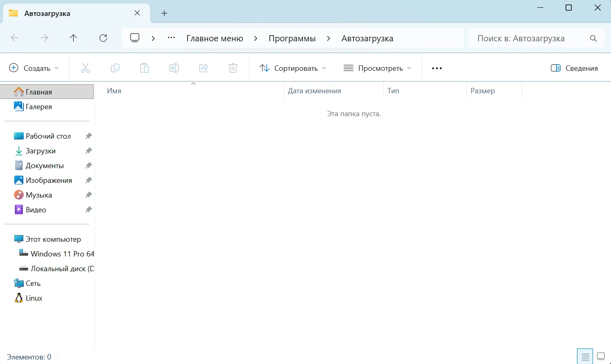611x364 pixels.
Task: Click the Delete trash icon
Action: (x=233, y=68)
